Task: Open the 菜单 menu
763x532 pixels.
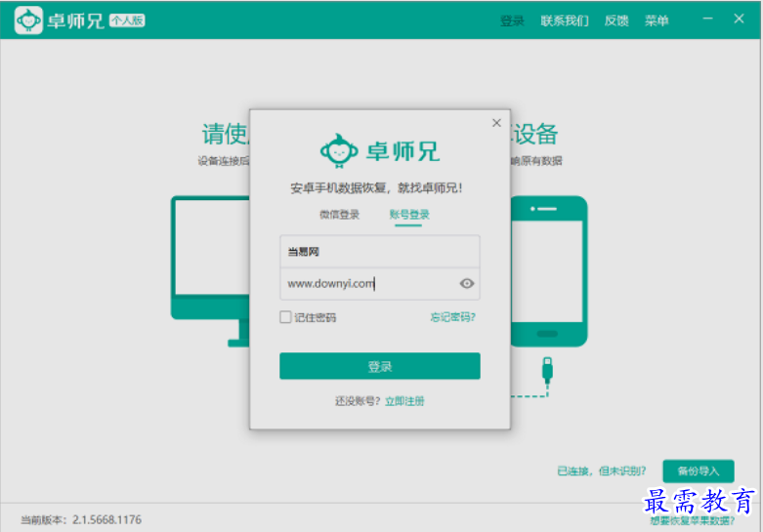Action: coord(657,20)
